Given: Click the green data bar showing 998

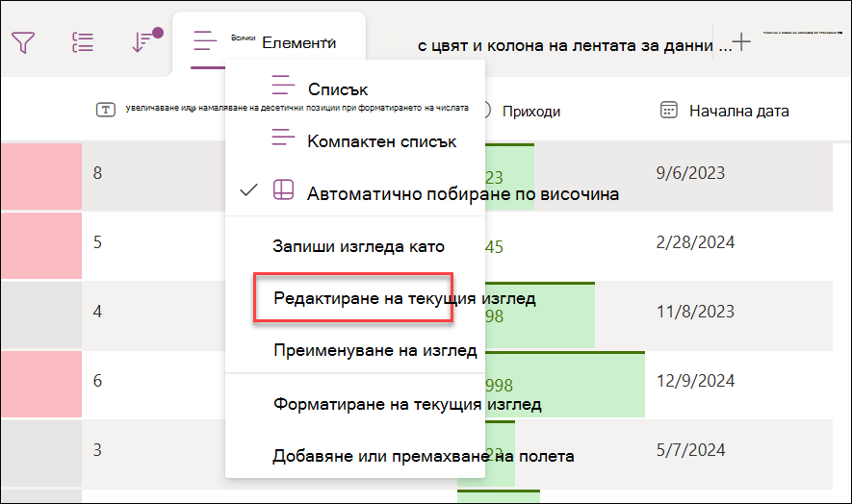Looking at the screenshot, I should [x=564, y=385].
